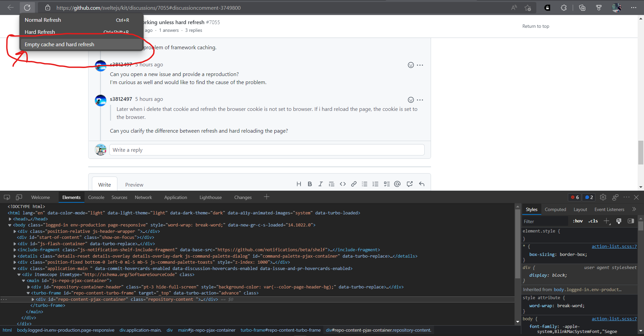The width and height of the screenshot is (644, 336).
Task: Apply italic formatting in comment editor
Action: point(321,184)
